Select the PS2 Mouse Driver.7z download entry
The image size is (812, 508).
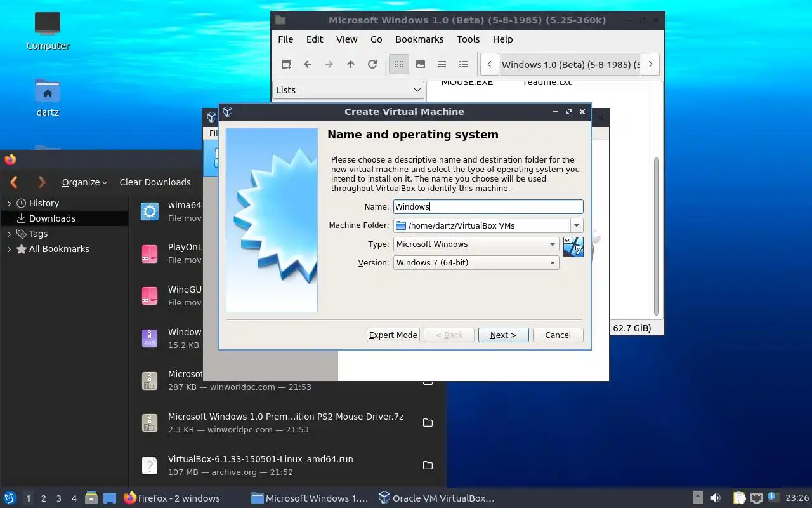coord(287,423)
